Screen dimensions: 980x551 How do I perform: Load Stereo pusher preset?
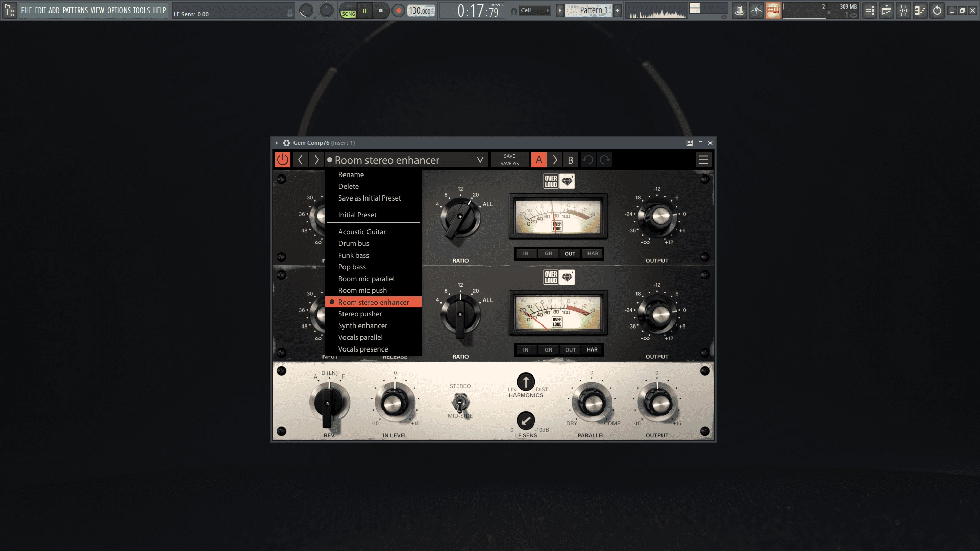373,314
